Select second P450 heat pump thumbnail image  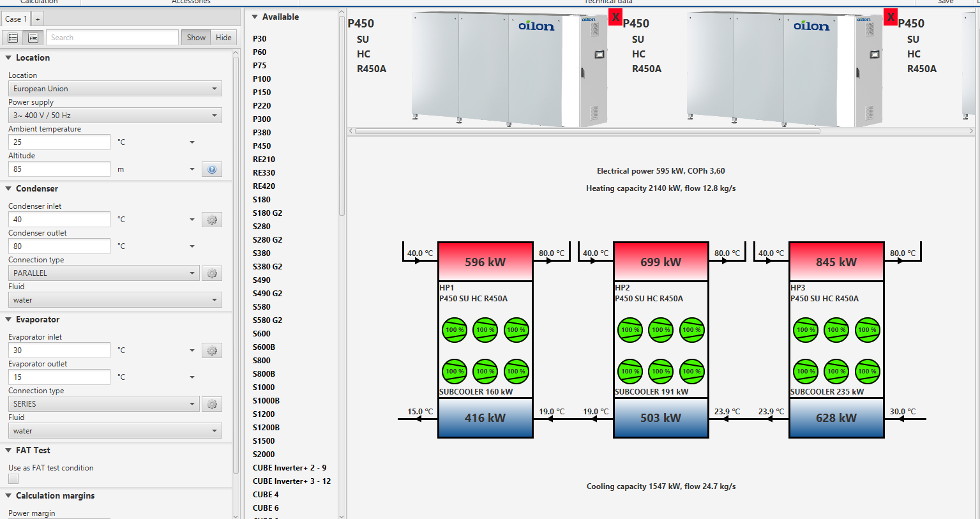pyautogui.click(x=784, y=69)
